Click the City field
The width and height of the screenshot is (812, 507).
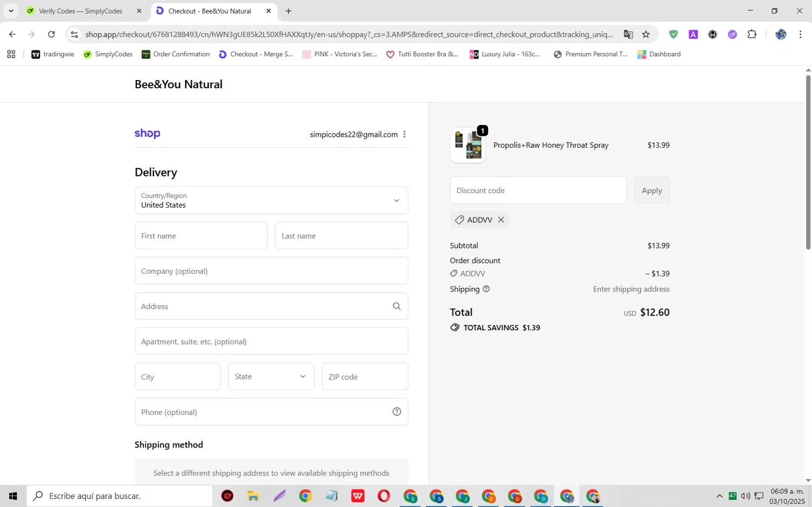coord(178,377)
